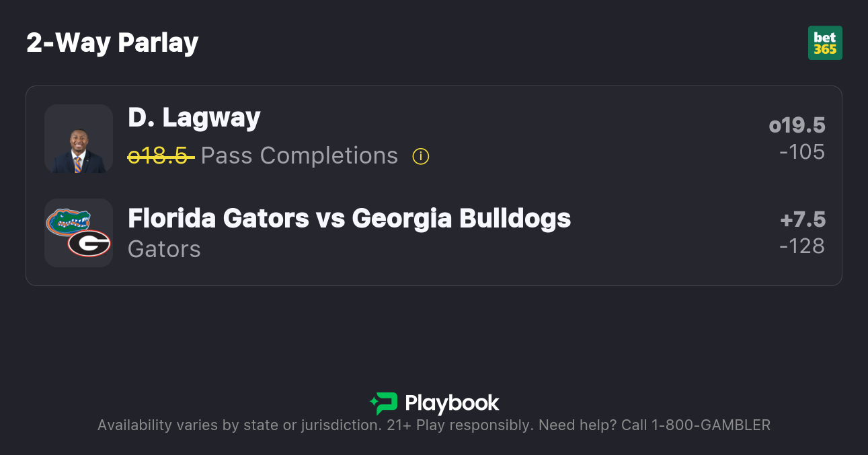Select the Pass Completions prop label
This screenshot has width=868, height=455.
tap(299, 156)
